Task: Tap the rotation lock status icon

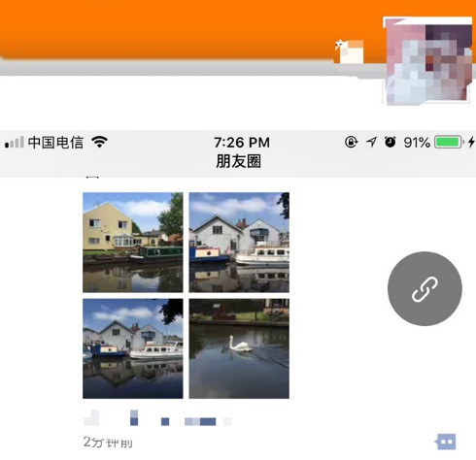Action: click(351, 142)
